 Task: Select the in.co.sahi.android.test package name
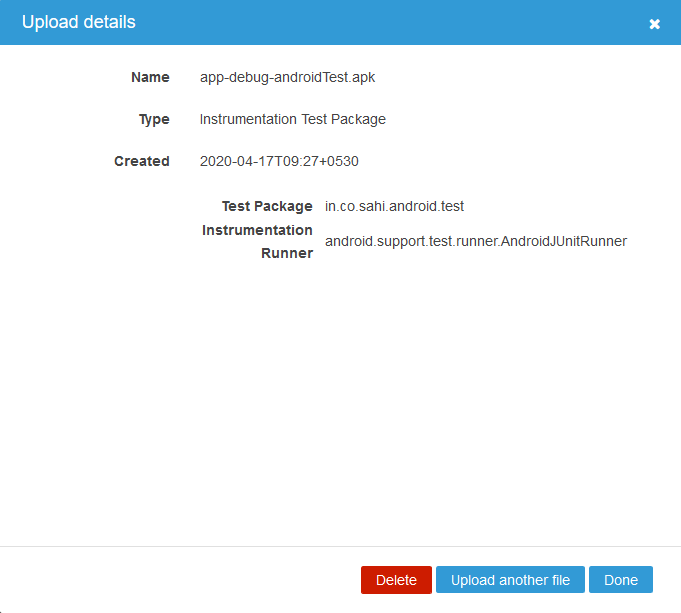394,206
